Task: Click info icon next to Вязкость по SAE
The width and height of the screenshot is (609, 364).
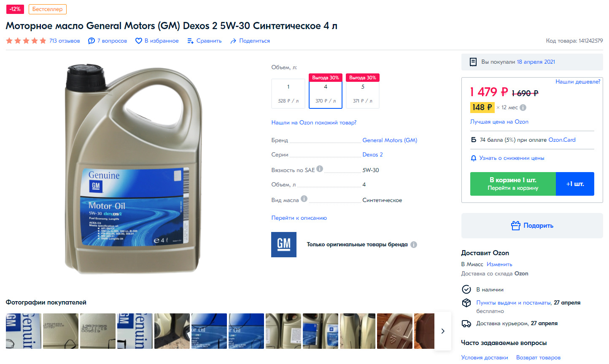Action: pyautogui.click(x=320, y=169)
